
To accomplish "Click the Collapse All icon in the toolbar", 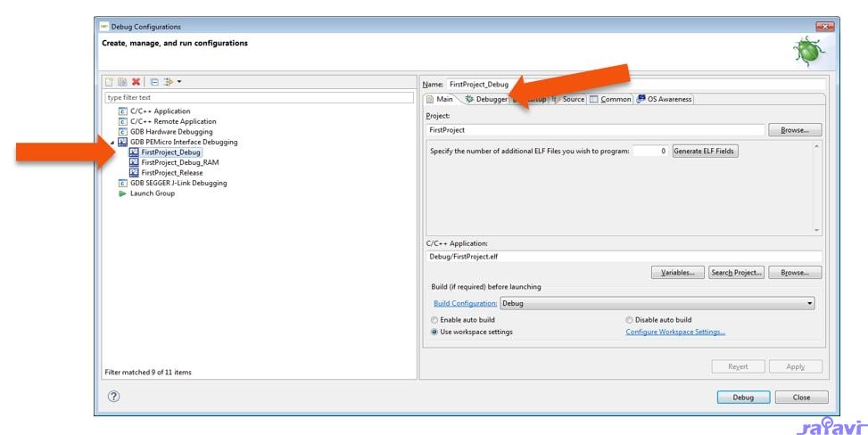I will pos(153,82).
